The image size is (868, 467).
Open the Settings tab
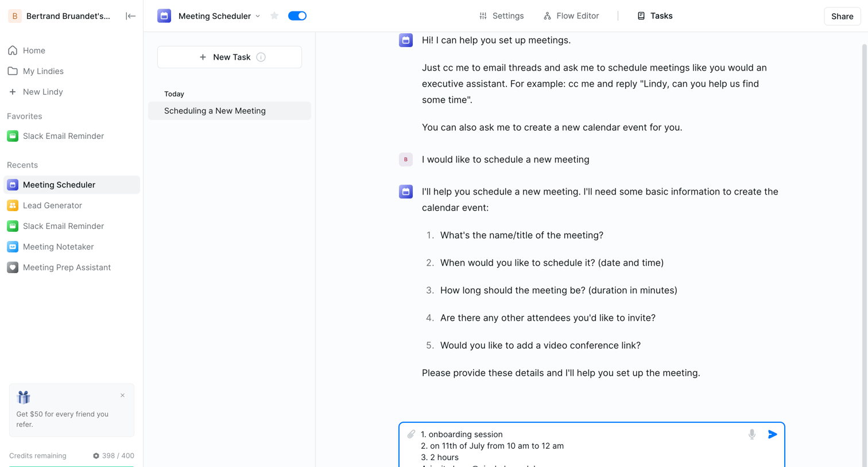tap(501, 16)
